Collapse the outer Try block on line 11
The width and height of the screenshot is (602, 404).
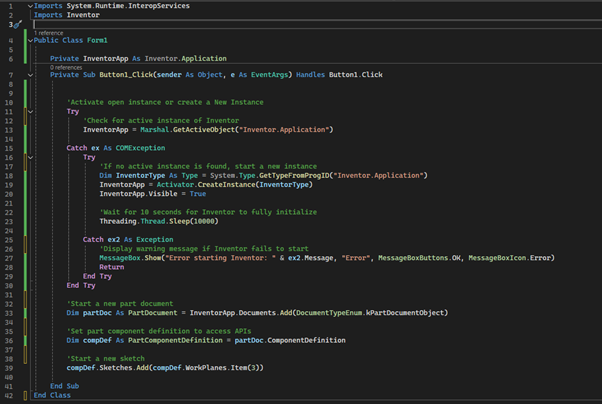click(x=30, y=112)
